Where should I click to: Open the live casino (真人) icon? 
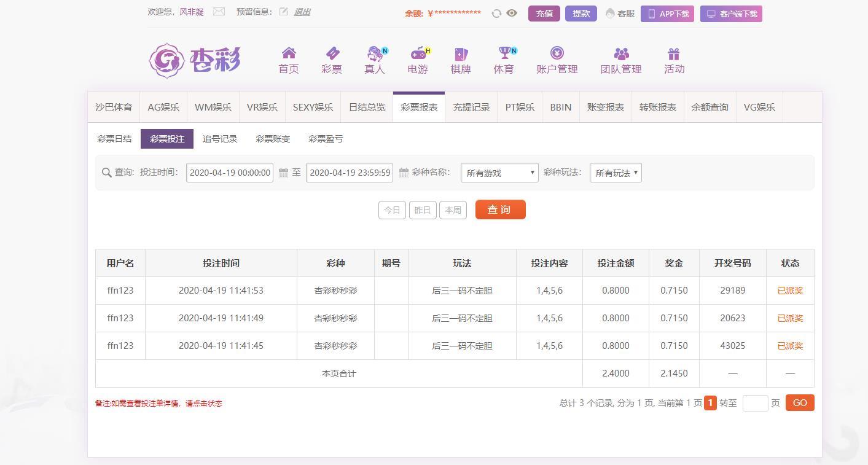375,53
